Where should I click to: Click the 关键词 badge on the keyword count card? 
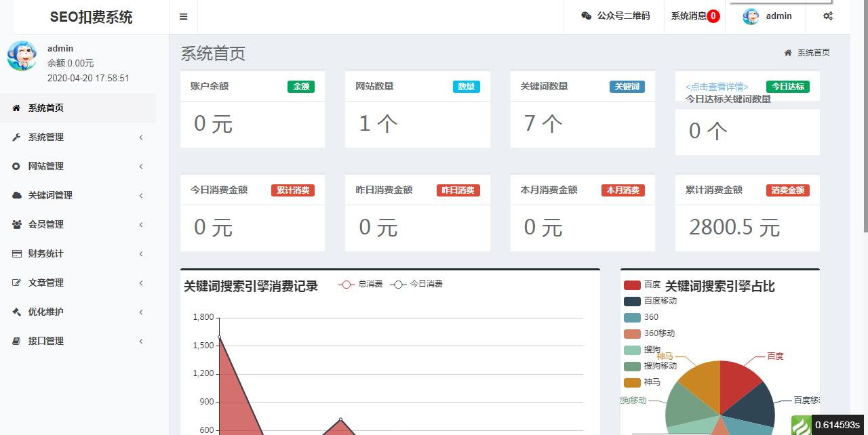click(627, 87)
